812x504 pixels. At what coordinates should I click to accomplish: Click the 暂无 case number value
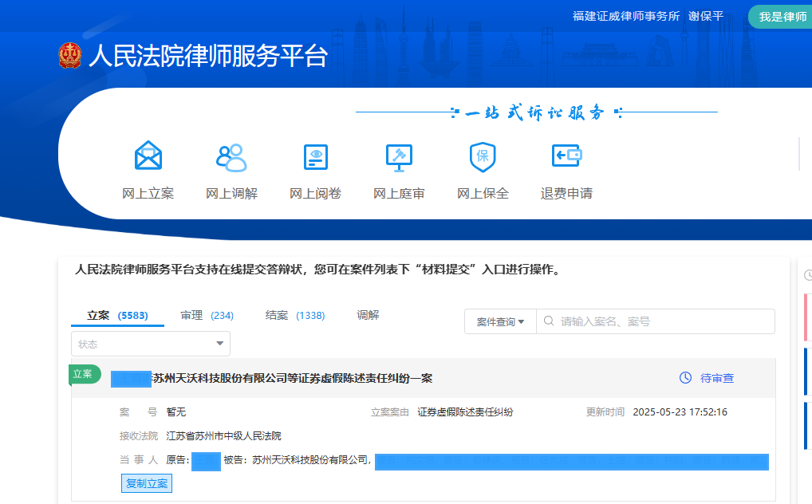tap(176, 412)
